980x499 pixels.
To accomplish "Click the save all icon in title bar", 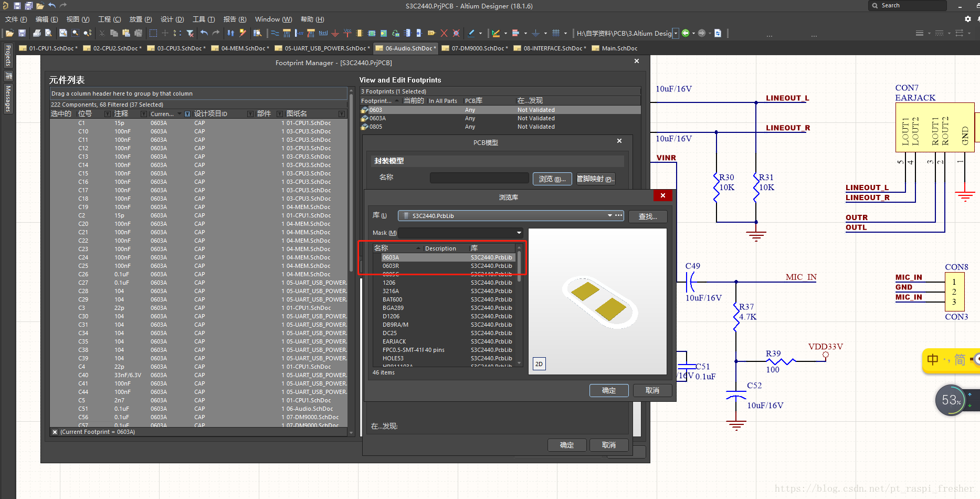I will [x=28, y=6].
